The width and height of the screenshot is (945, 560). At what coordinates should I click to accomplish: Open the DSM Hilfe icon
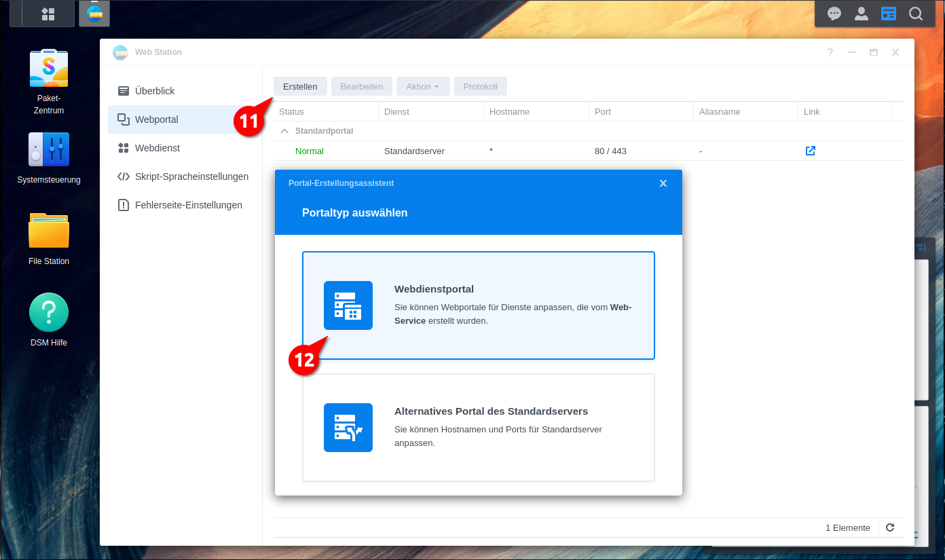tap(49, 312)
